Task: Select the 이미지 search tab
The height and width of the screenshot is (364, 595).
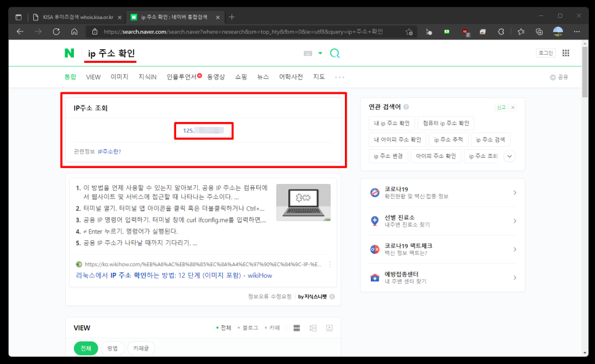Action: pos(119,77)
